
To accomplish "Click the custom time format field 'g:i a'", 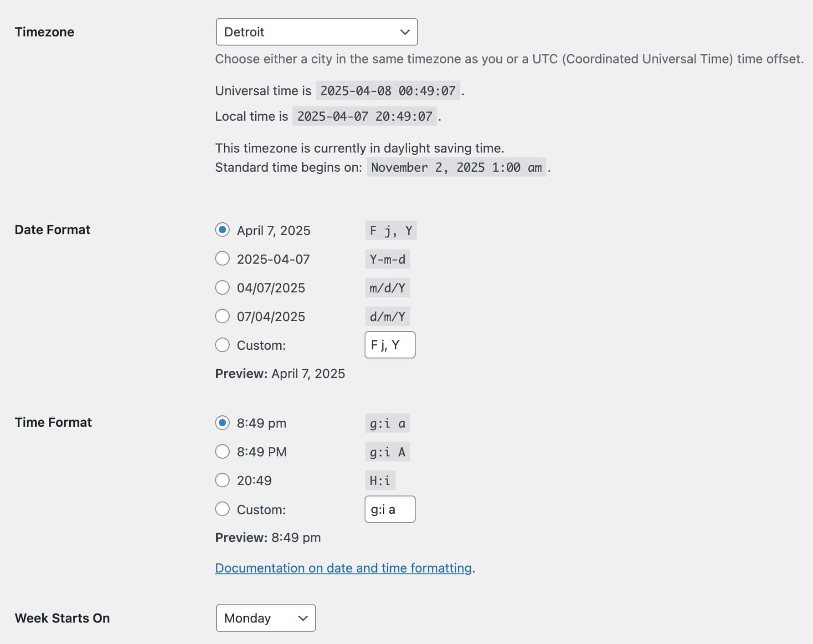I will point(390,509).
